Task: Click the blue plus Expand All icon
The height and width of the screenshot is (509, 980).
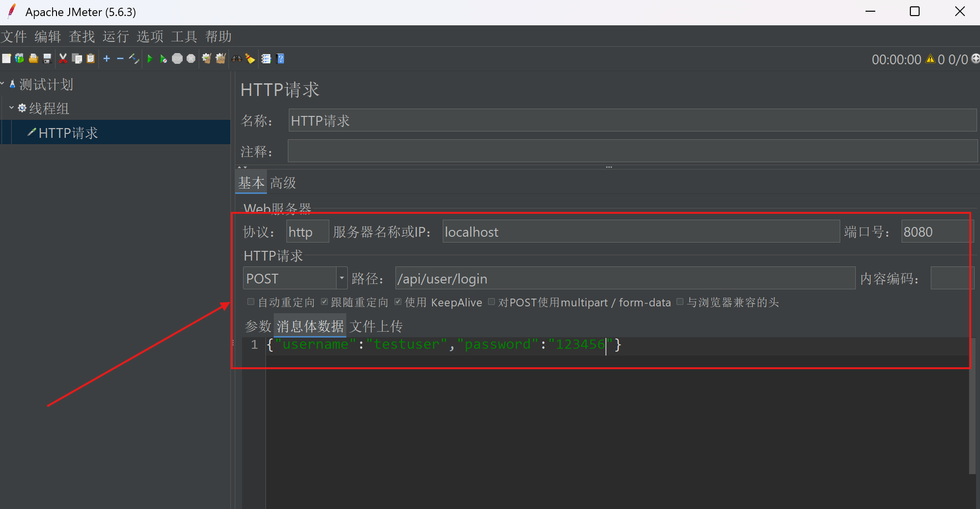Action: (x=107, y=59)
